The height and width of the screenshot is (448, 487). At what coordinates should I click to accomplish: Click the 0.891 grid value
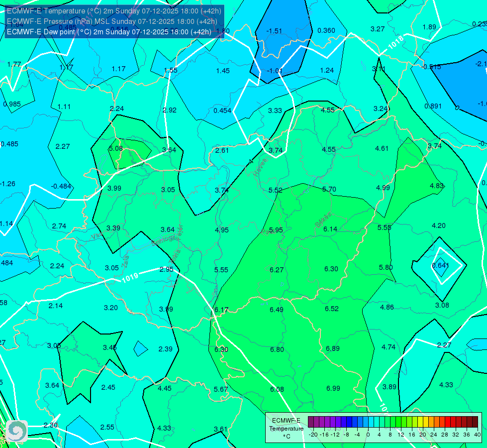433,107
